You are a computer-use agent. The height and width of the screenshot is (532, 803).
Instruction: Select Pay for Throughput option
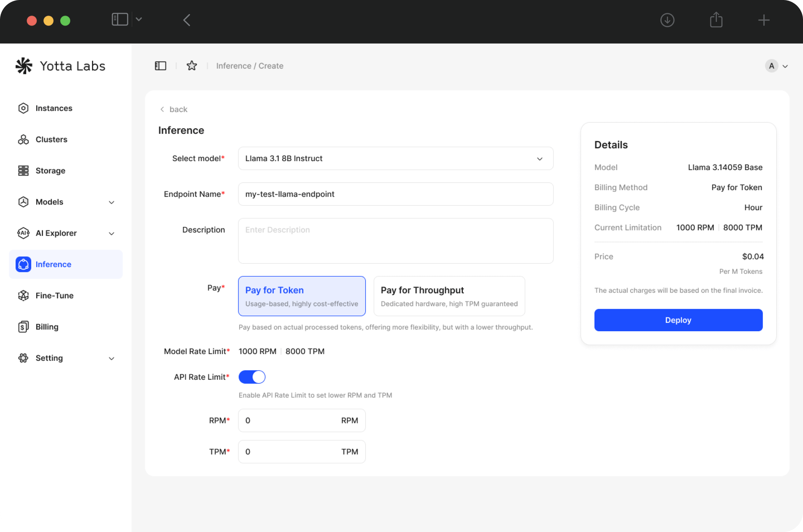pyautogui.click(x=449, y=296)
